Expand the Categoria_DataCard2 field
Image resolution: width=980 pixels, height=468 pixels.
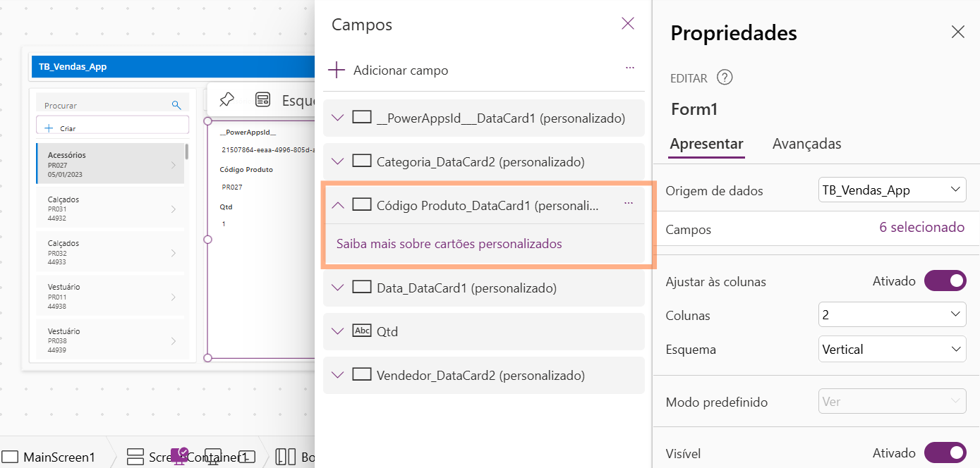click(338, 161)
